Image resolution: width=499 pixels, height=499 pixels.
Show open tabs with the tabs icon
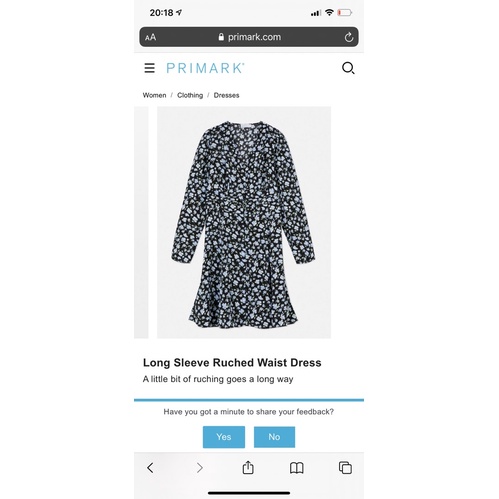pos(345,468)
